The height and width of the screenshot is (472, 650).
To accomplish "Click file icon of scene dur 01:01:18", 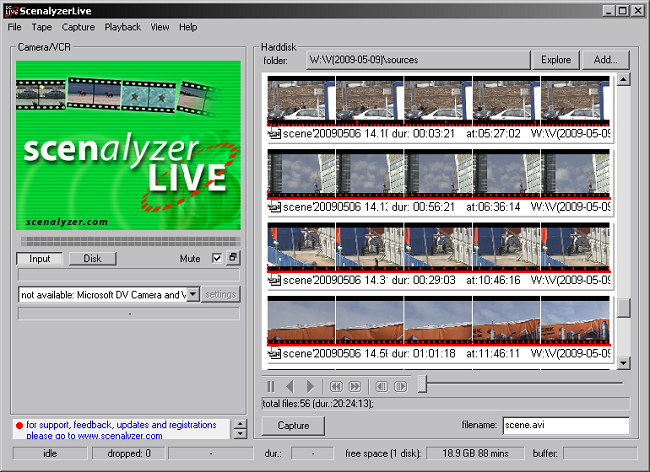I will click(274, 353).
